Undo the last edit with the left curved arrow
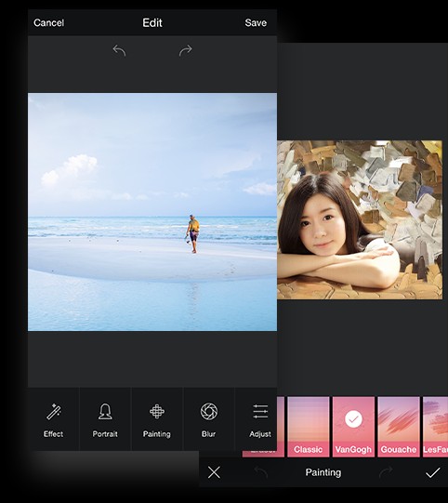The height and width of the screenshot is (503, 448). tap(119, 51)
